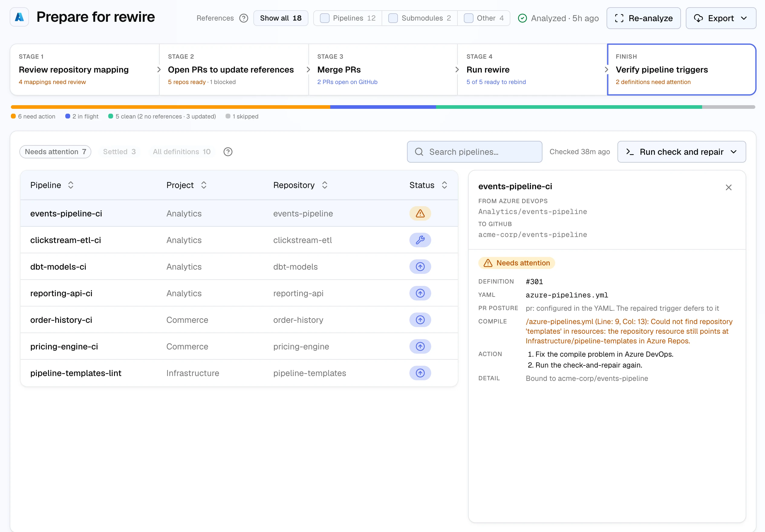765x532 pixels.
Task: Click the green clean progress bar segment
Action: pos(569,107)
